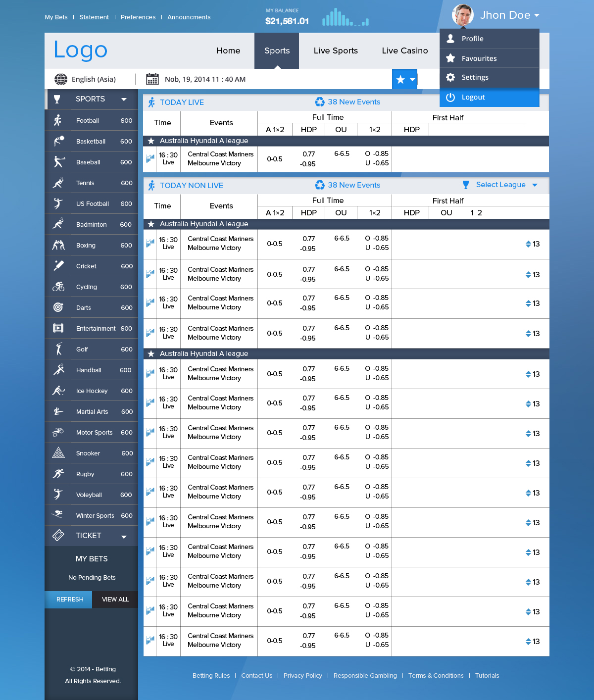The image size is (594, 700).
Task: Switch to the Live Sports tab
Action: coord(336,50)
